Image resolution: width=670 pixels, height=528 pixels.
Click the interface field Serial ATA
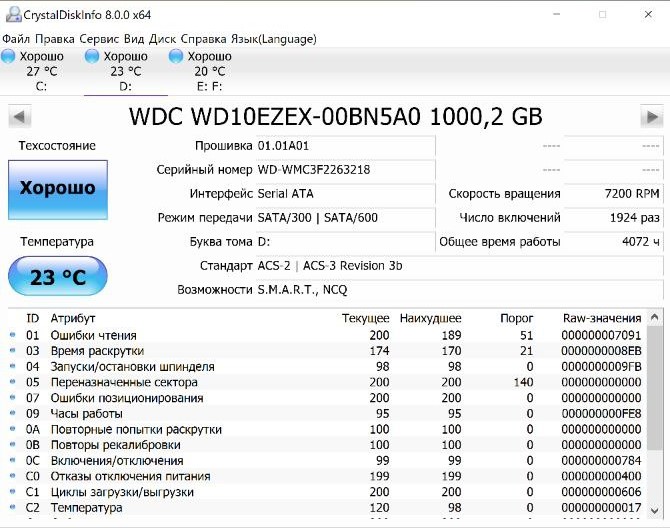click(x=345, y=194)
